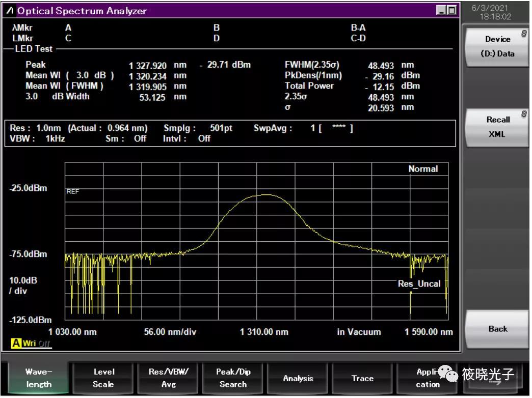Open the Wavelength softkey menu
The height and width of the screenshot is (398, 532).
click(38, 378)
